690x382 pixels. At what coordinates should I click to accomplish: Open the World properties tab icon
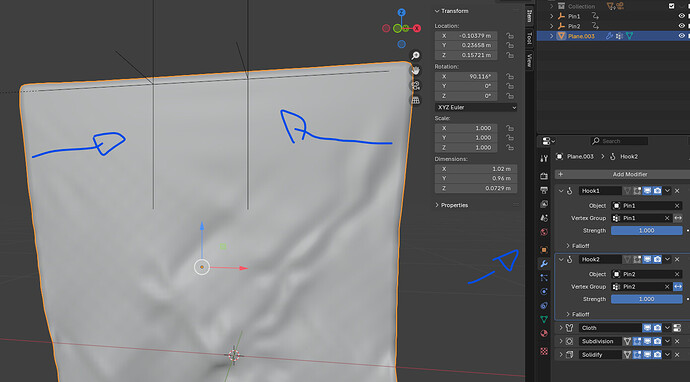(x=544, y=232)
